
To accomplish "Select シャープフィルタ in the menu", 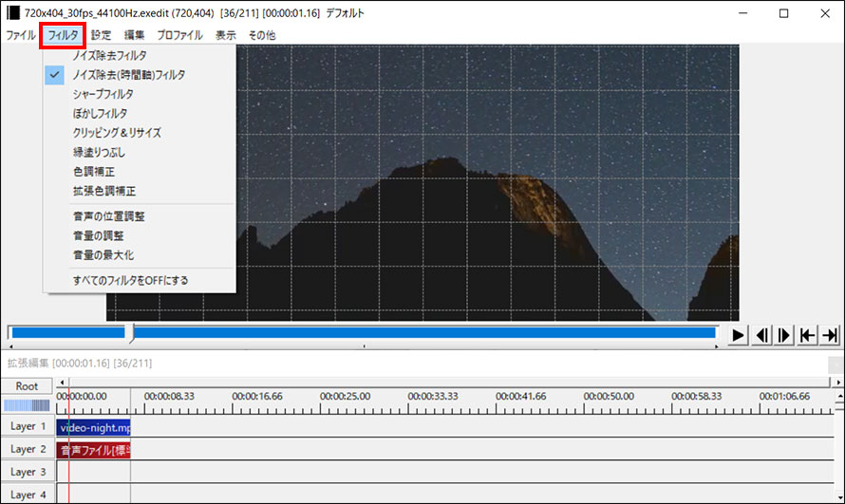I will (139, 94).
